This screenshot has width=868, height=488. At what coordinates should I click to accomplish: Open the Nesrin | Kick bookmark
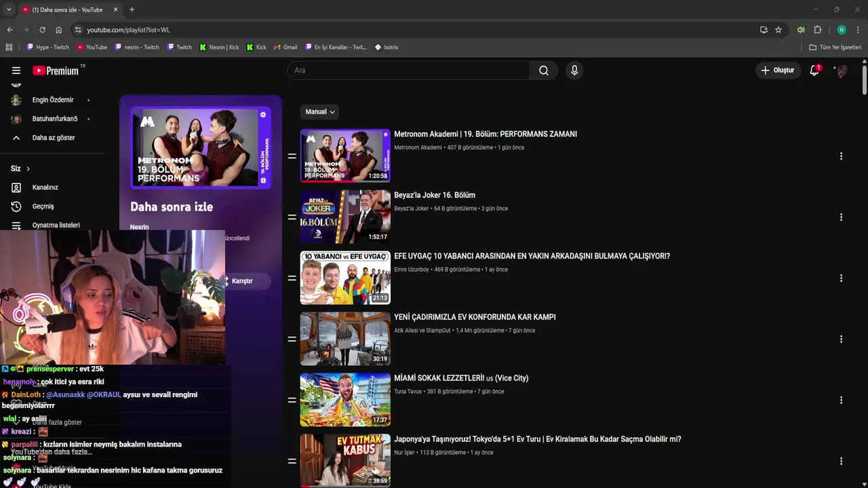coord(219,47)
